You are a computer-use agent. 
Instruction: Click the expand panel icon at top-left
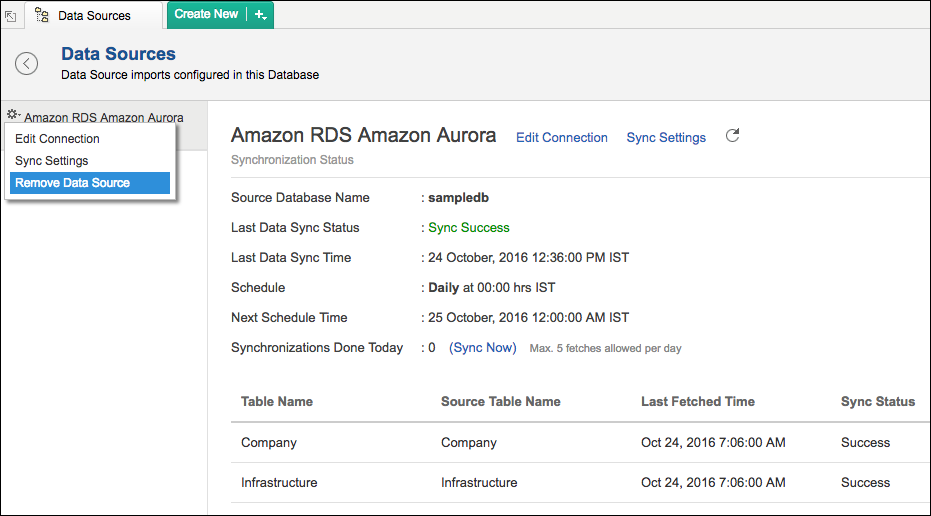11,16
